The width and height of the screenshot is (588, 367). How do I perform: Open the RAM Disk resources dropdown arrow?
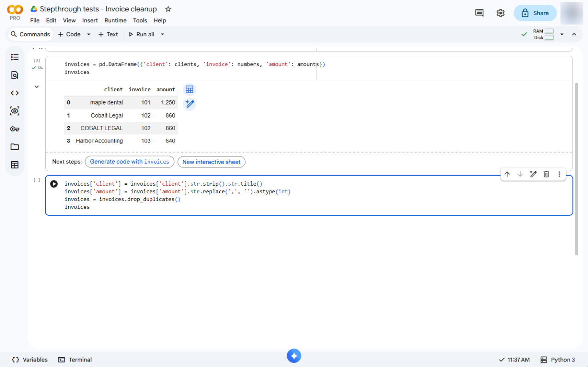pos(562,34)
